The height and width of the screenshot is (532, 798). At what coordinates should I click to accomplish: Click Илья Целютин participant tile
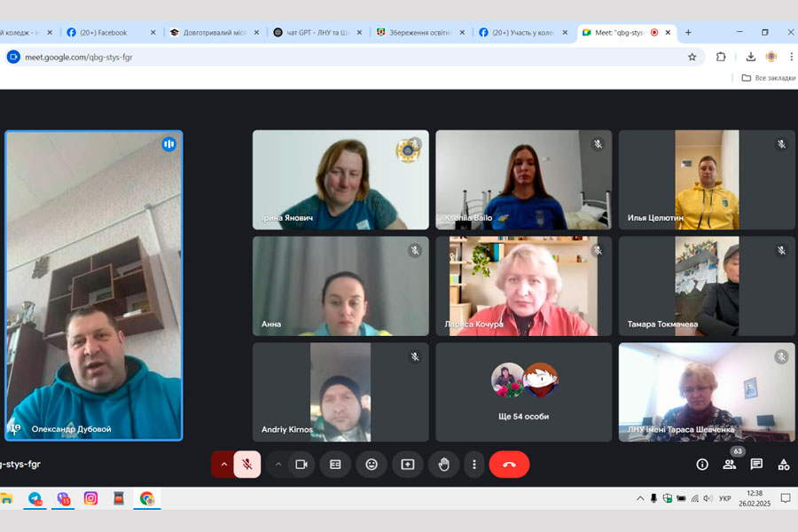(707, 180)
